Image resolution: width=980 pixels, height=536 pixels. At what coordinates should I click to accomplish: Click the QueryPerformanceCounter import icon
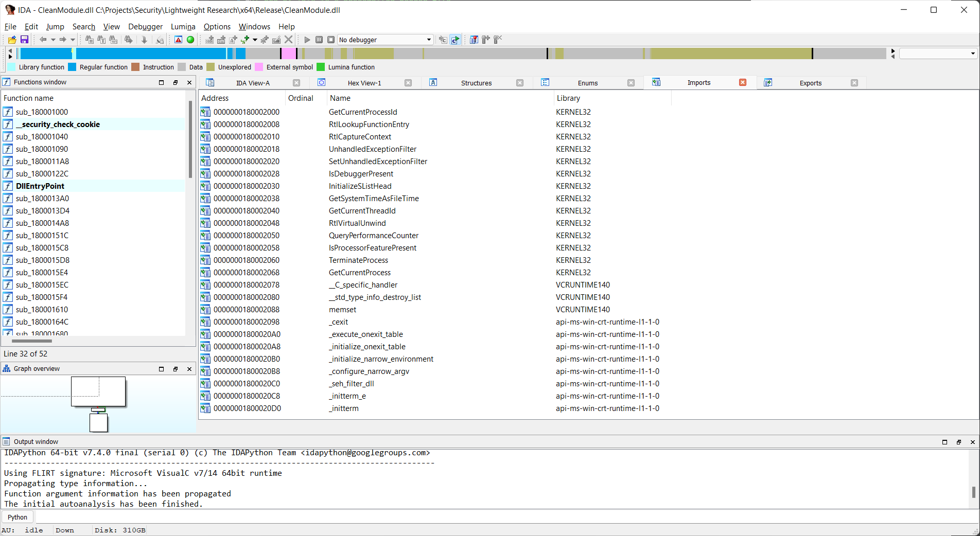205,236
